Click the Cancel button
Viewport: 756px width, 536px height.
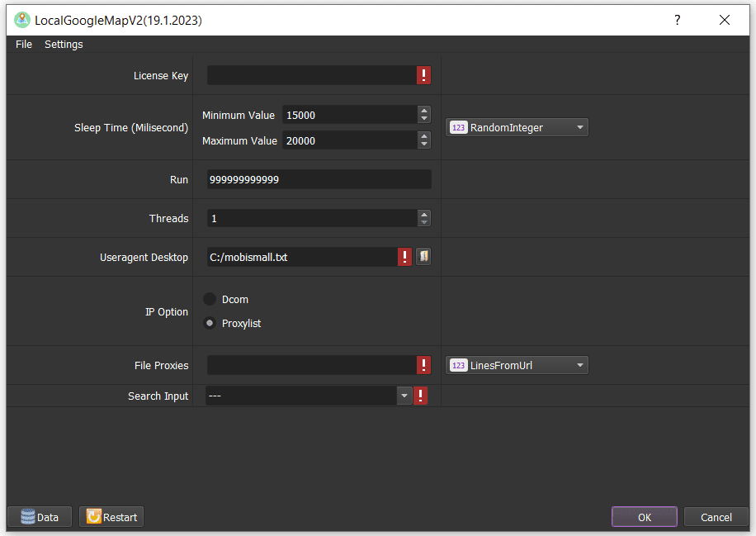[716, 517]
